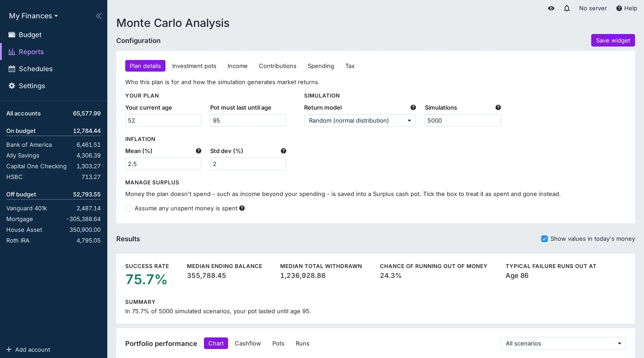Viewport: 644px width, 358px height.
Task: Open the All accounts summary
Action: click(x=53, y=113)
